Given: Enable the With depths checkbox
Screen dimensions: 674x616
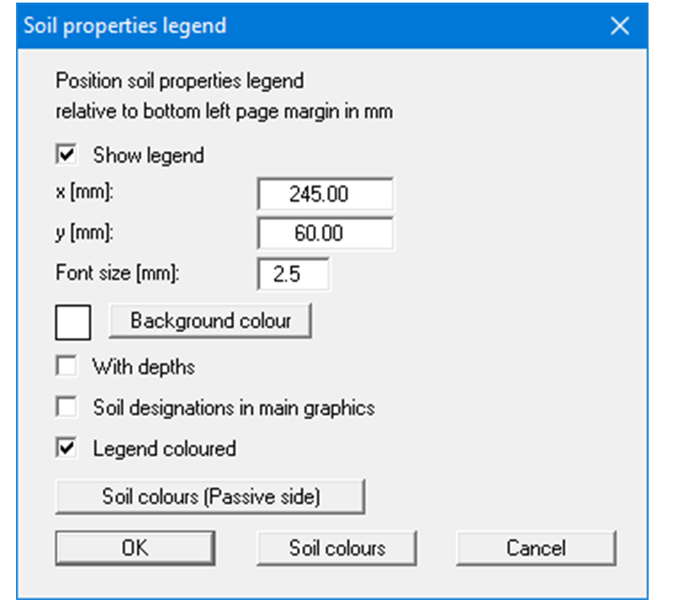Looking at the screenshot, I should (x=65, y=367).
